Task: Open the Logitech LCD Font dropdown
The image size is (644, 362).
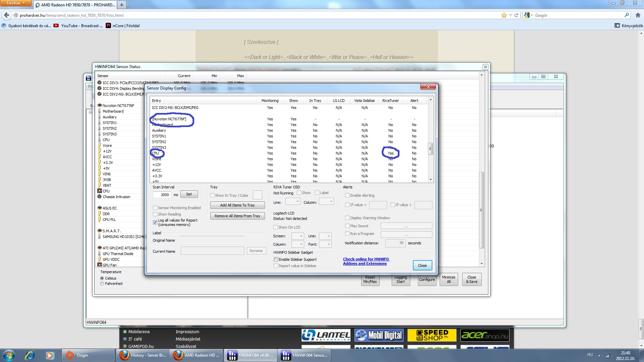Action: coord(325,244)
